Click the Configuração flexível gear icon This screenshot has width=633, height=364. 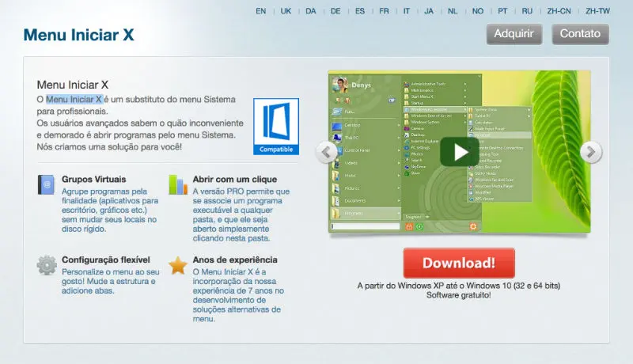47,265
